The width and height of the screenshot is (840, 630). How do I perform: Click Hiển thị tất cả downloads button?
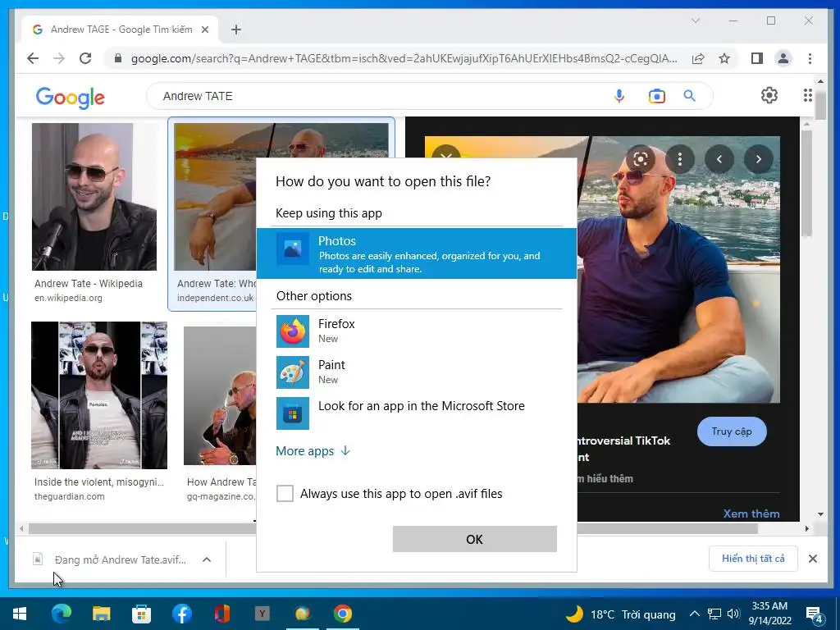tap(753, 559)
